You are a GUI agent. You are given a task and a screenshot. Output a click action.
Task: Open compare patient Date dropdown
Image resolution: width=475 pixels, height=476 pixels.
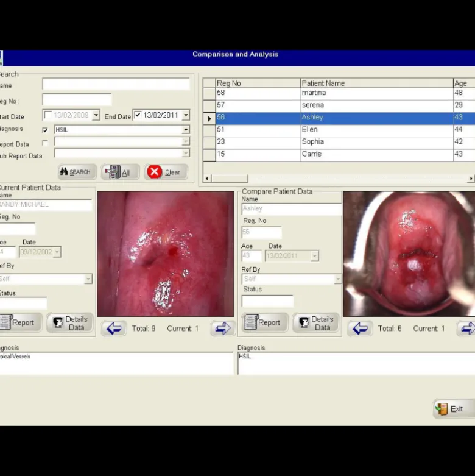pyautogui.click(x=315, y=256)
